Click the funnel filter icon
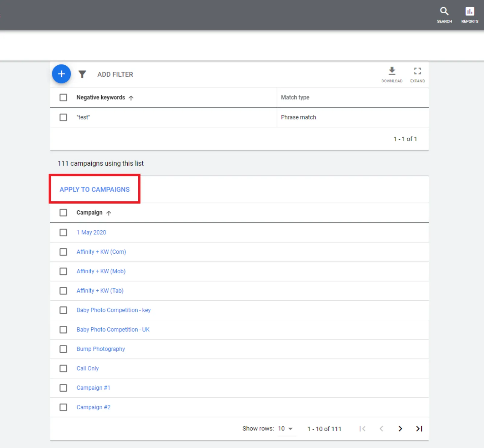The width and height of the screenshot is (484, 448). [82, 74]
